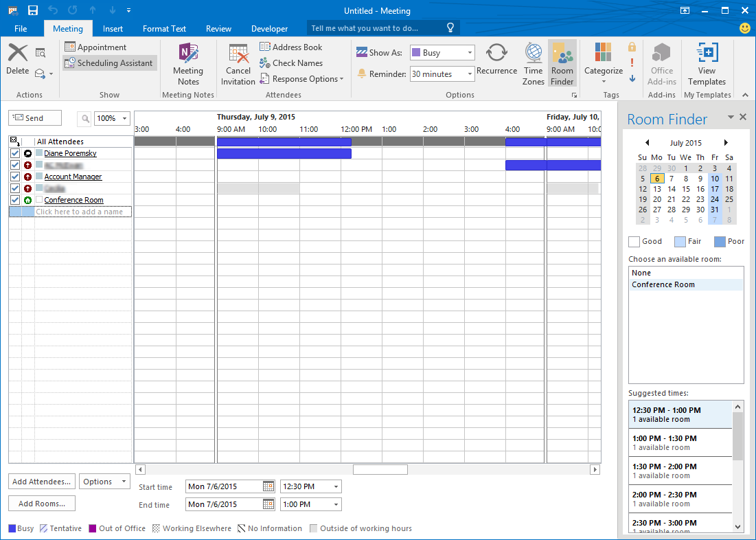The height and width of the screenshot is (540, 756).
Task: Open the Show As dropdown
Action: [x=470, y=52]
